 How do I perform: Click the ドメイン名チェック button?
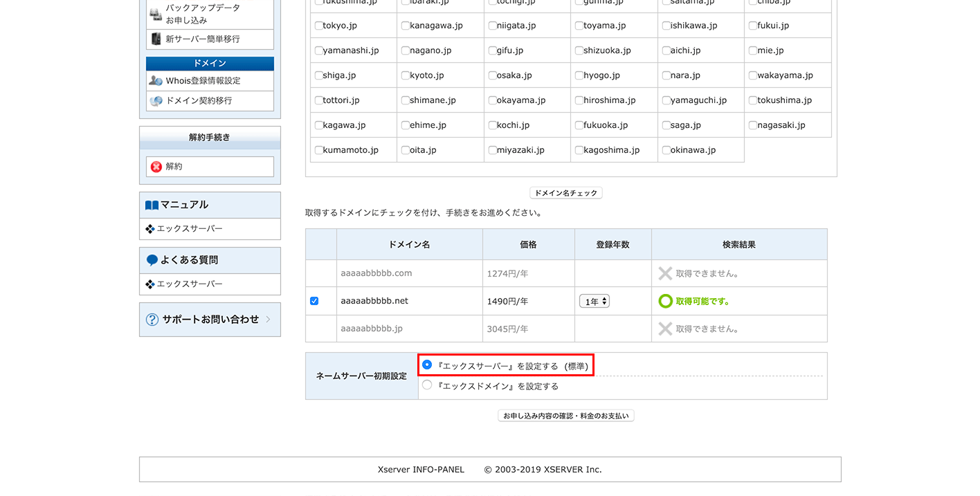pyautogui.click(x=566, y=193)
